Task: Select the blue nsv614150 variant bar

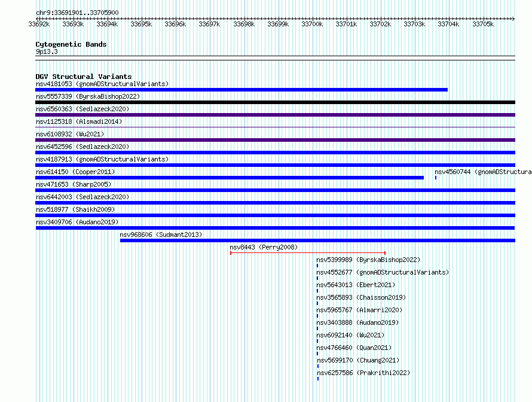Action: click(x=230, y=178)
